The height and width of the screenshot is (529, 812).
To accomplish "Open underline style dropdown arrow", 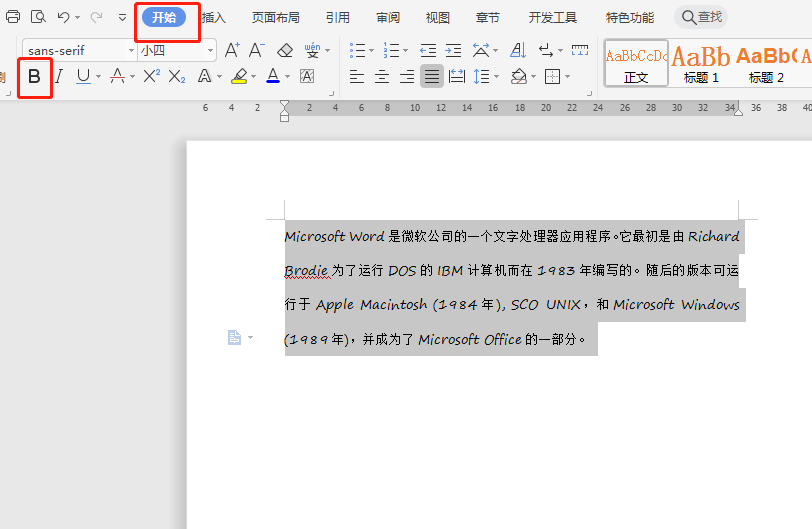I will click(x=98, y=77).
